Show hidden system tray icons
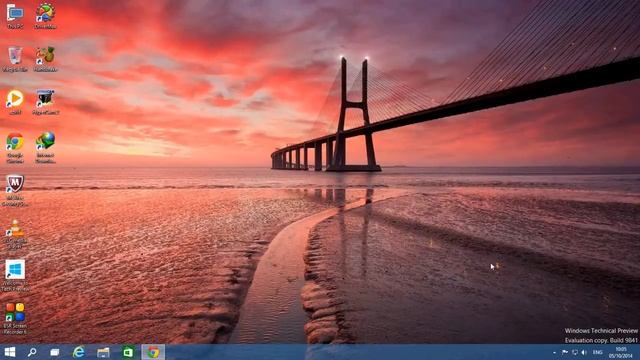 pos(554,352)
